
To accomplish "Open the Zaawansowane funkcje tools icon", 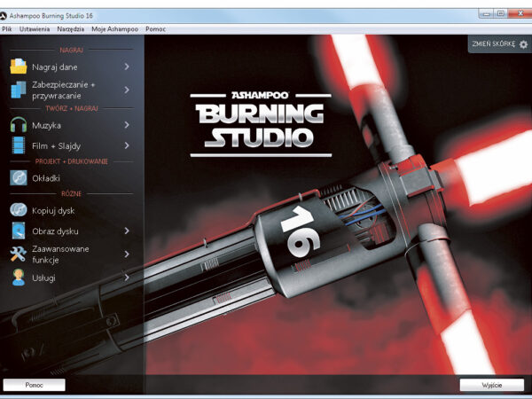I will [19, 254].
